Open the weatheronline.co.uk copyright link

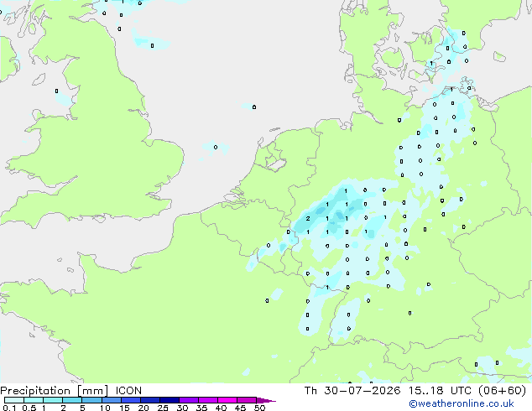point(462,403)
